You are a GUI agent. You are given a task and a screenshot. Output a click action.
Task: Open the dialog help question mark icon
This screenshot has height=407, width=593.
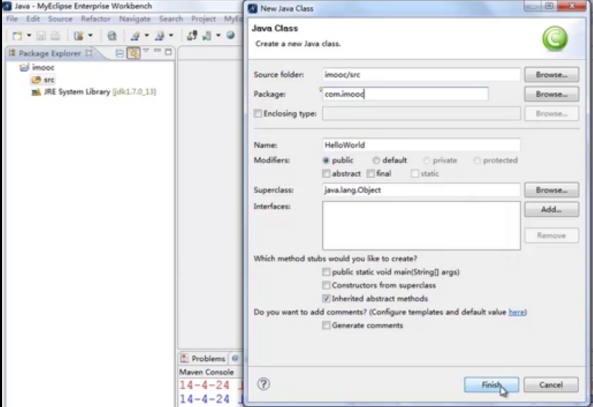click(264, 384)
